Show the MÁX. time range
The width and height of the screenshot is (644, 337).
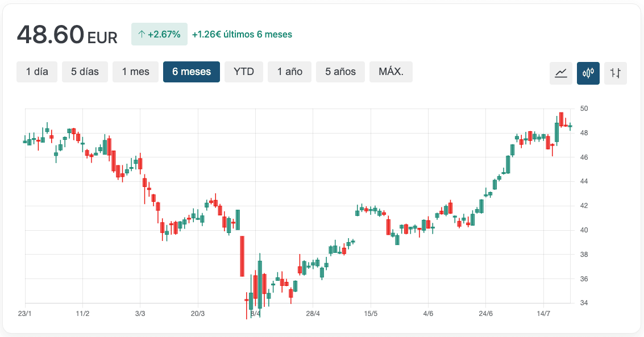tap(391, 72)
